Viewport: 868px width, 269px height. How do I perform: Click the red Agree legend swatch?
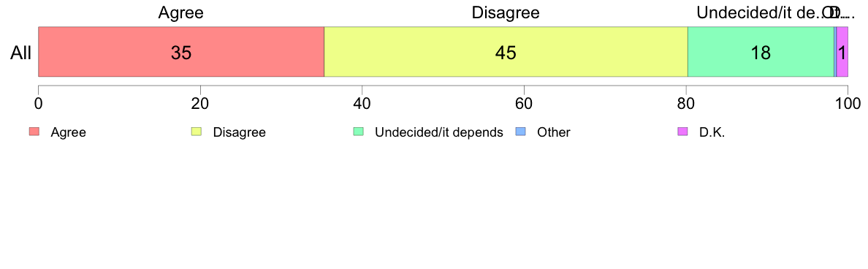point(34,132)
